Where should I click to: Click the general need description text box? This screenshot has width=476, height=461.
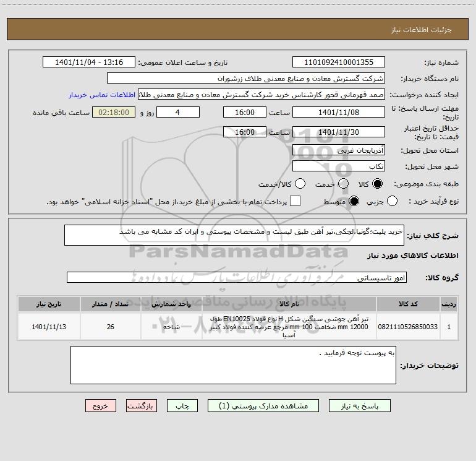click(x=234, y=235)
